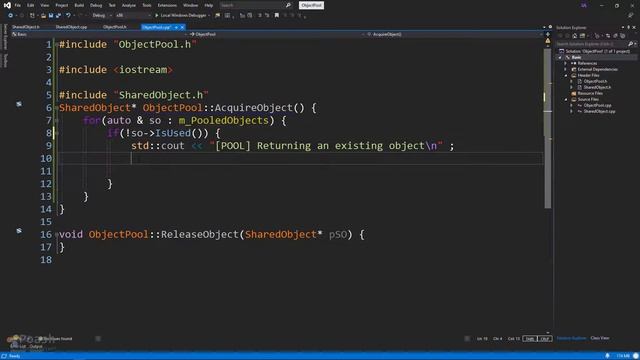Image resolution: width=640 pixels, height=360 pixels.
Task: Open the Help menu
Action: click(209, 5)
